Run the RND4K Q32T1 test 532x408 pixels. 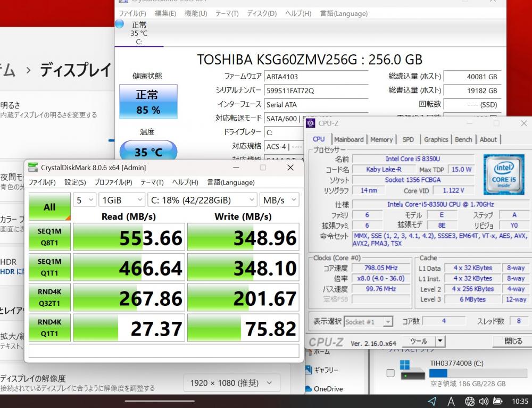pyautogui.click(x=49, y=297)
